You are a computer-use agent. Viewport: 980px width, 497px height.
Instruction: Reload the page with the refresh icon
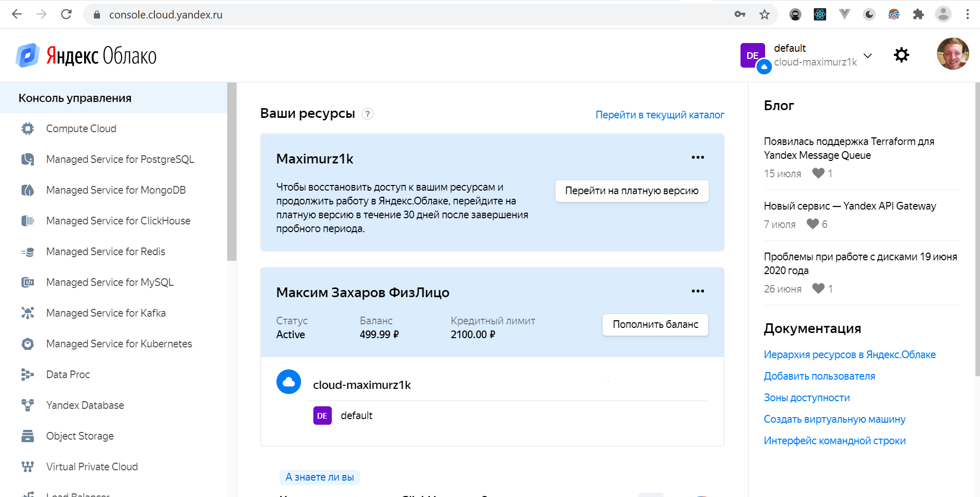66,14
